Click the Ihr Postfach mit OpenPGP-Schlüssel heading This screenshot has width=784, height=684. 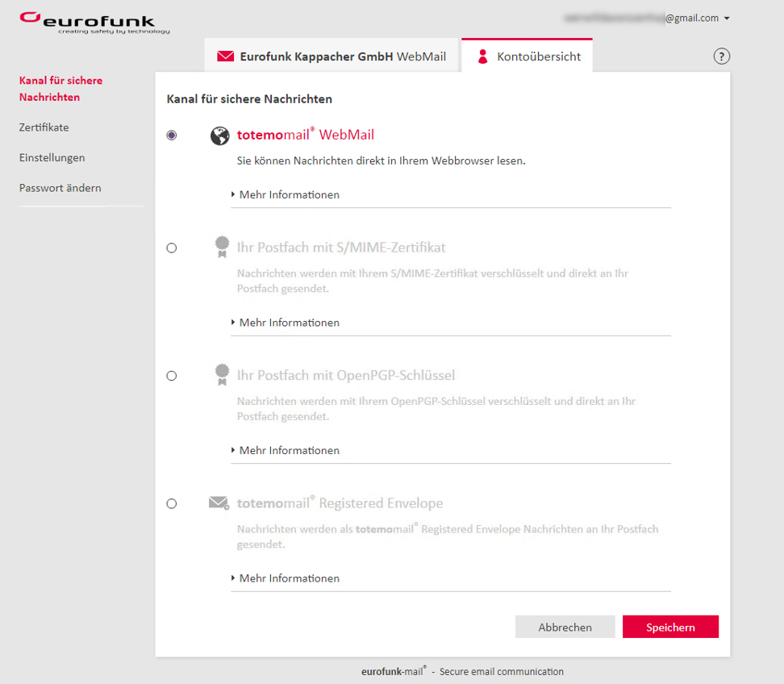pos(346,376)
